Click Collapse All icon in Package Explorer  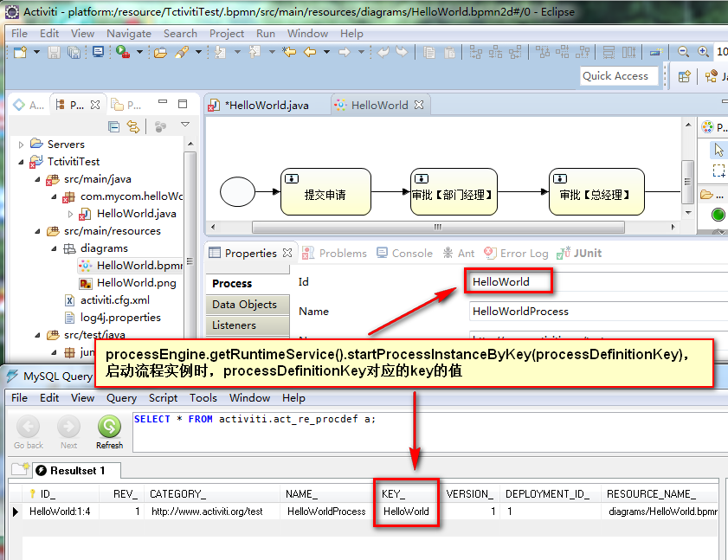[113, 126]
